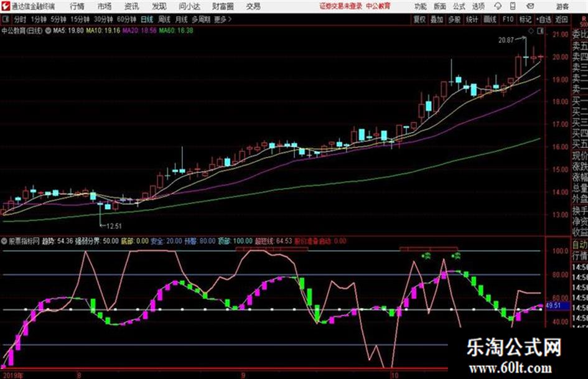Click the 10 month marker on time axis

point(394,375)
